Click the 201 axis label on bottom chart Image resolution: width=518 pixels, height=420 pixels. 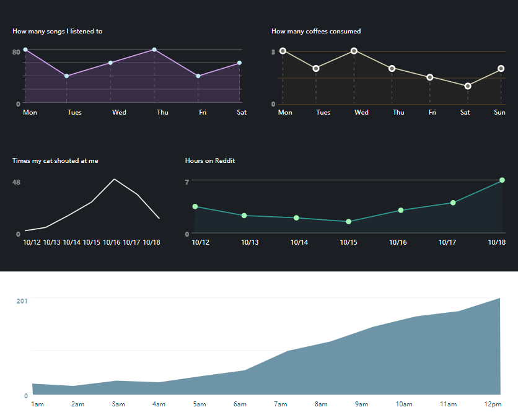[x=22, y=301]
